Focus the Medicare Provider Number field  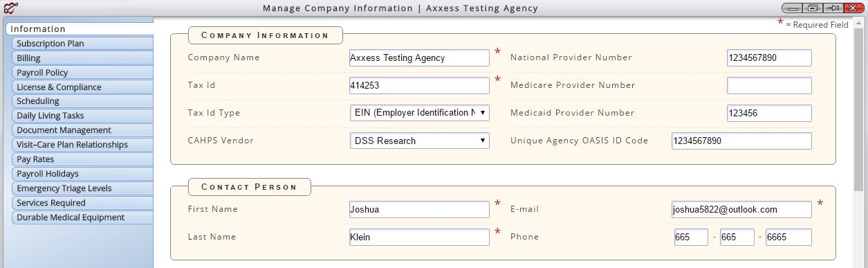point(769,85)
